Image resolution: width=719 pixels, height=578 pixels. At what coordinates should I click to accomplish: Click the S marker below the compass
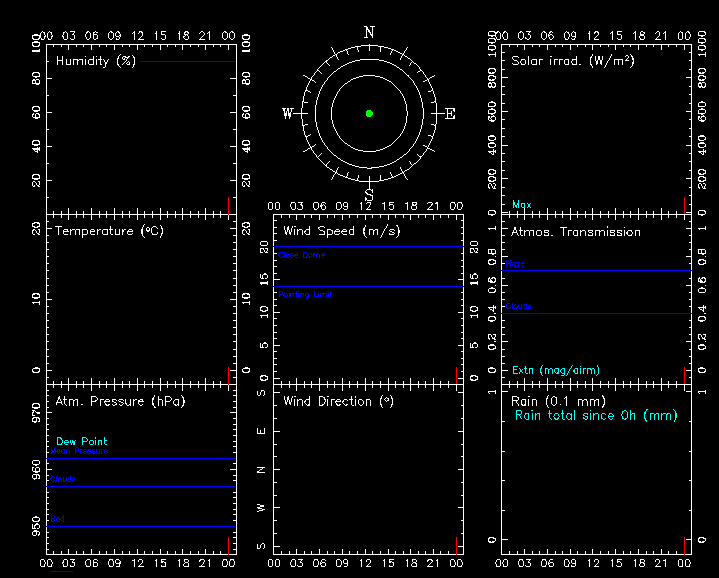tap(369, 193)
